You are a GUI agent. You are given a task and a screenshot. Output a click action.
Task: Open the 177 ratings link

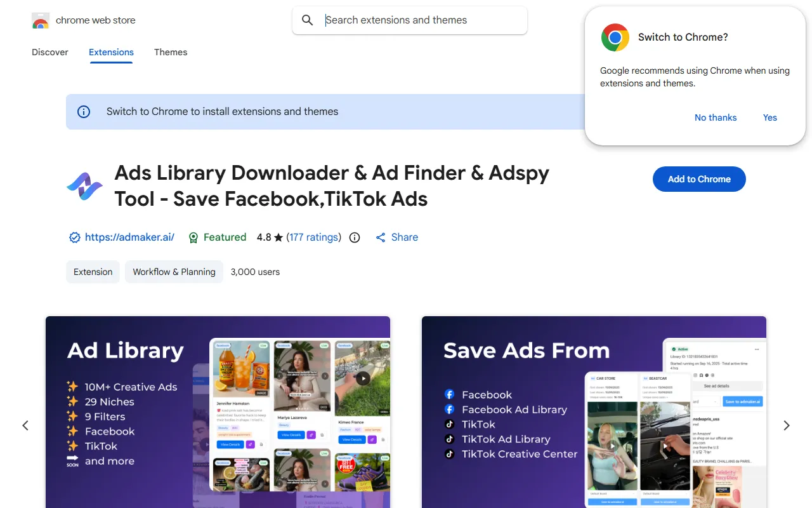(314, 237)
